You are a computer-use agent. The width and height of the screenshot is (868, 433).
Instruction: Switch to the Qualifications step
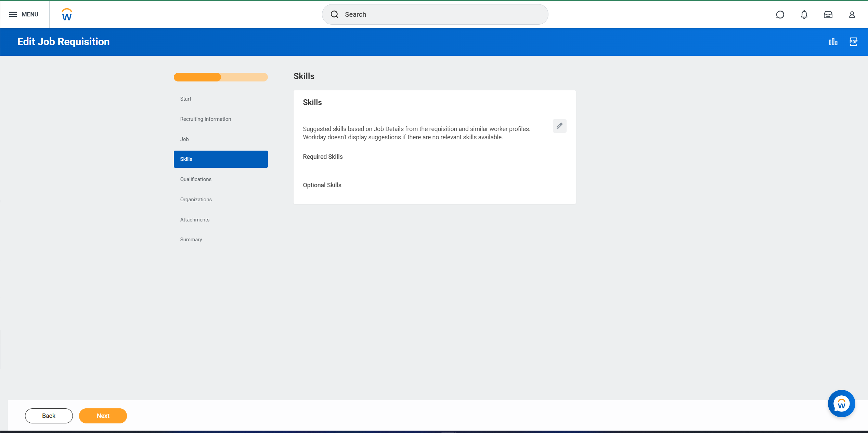[x=196, y=179]
